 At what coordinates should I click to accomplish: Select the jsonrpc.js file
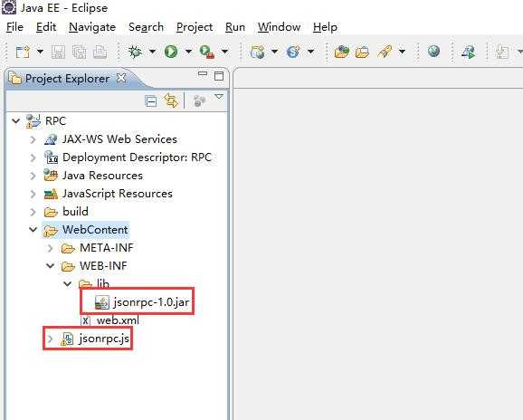(x=104, y=339)
